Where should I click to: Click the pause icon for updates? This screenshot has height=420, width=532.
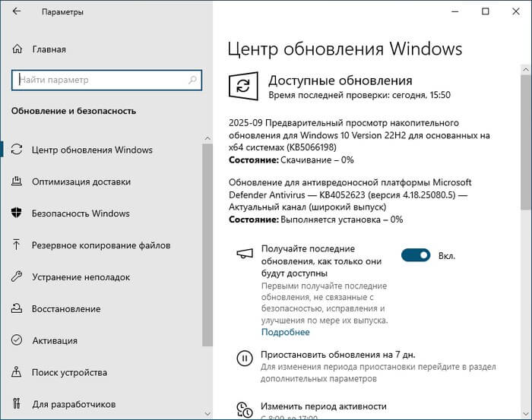[x=245, y=358]
